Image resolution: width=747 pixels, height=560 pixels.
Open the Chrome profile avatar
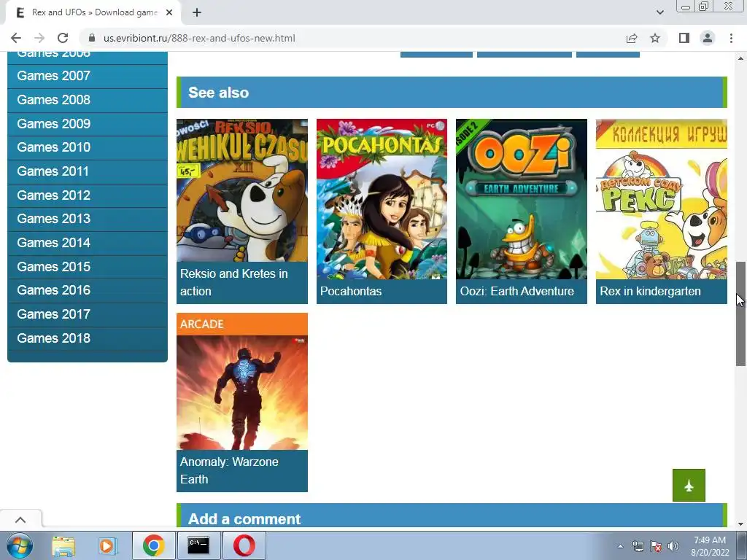click(x=708, y=38)
